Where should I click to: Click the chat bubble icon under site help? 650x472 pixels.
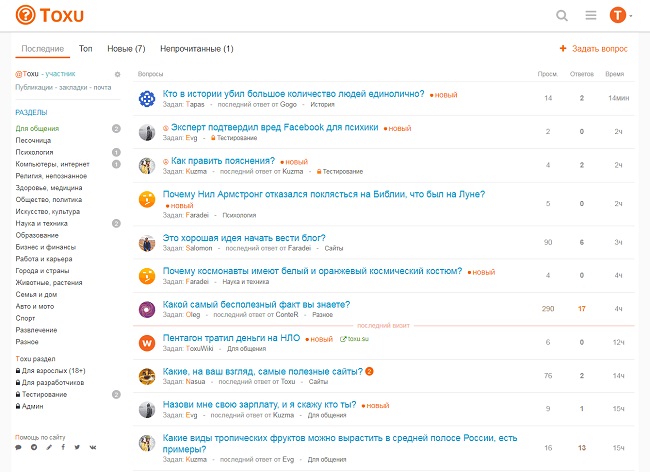point(19,447)
